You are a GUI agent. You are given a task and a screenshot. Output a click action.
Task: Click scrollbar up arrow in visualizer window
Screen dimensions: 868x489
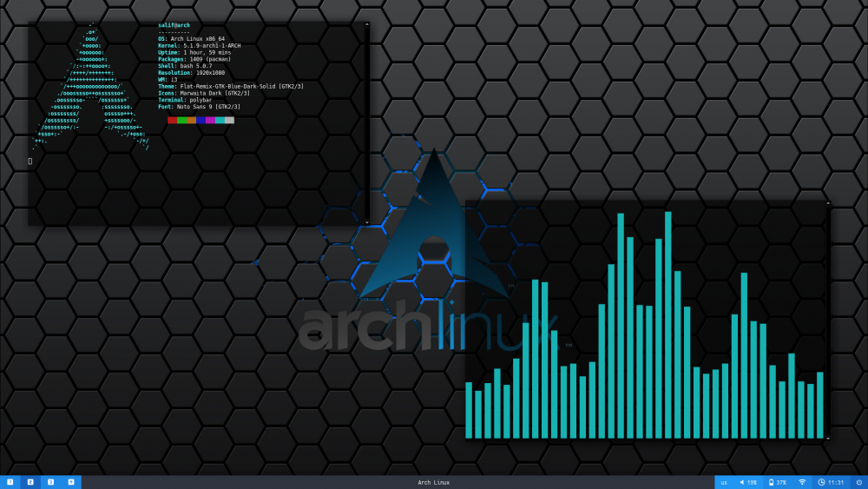(x=828, y=204)
